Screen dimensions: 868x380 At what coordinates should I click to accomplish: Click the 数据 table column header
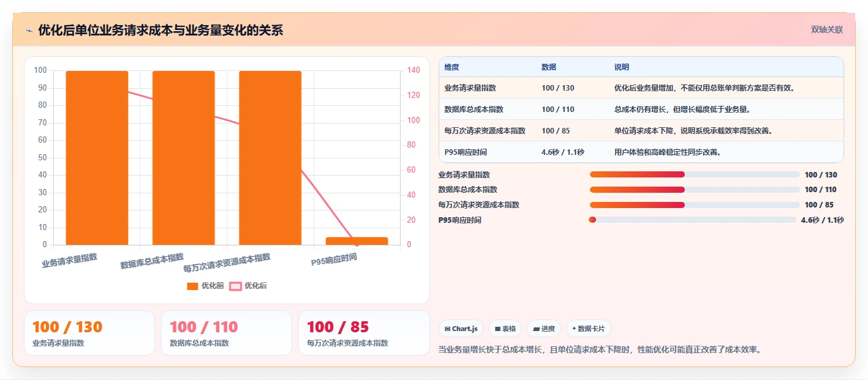click(x=549, y=67)
